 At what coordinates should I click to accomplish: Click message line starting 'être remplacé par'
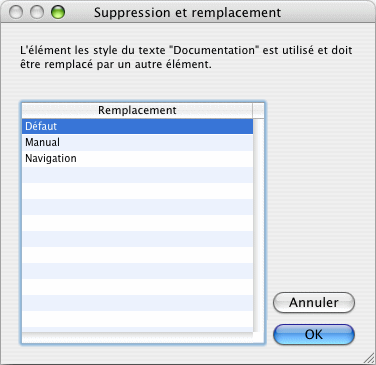116,64
